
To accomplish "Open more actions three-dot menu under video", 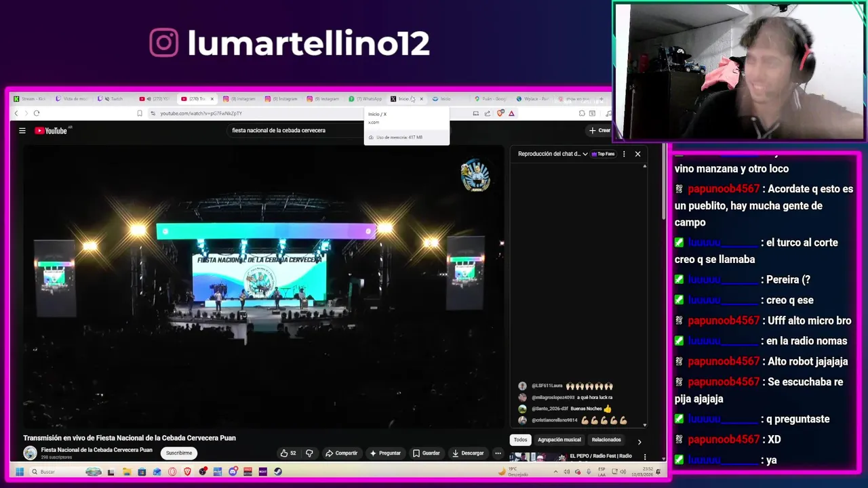I will (498, 453).
